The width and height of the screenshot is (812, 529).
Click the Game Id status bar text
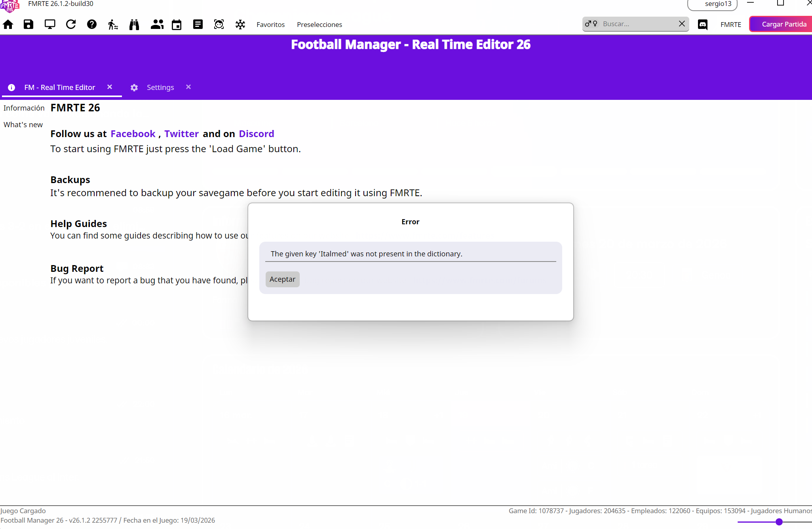tap(660, 511)
